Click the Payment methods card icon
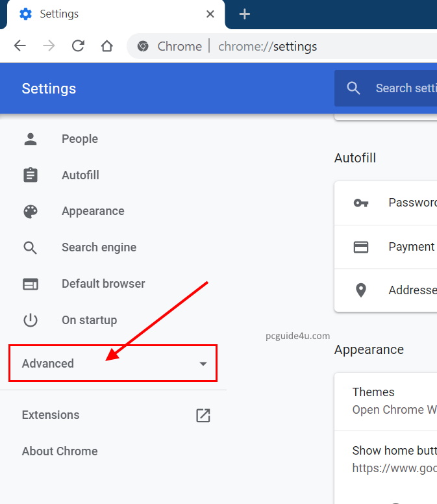Viewport: 437px width, 504px height. pyautogui.click(x=361, y=247)
